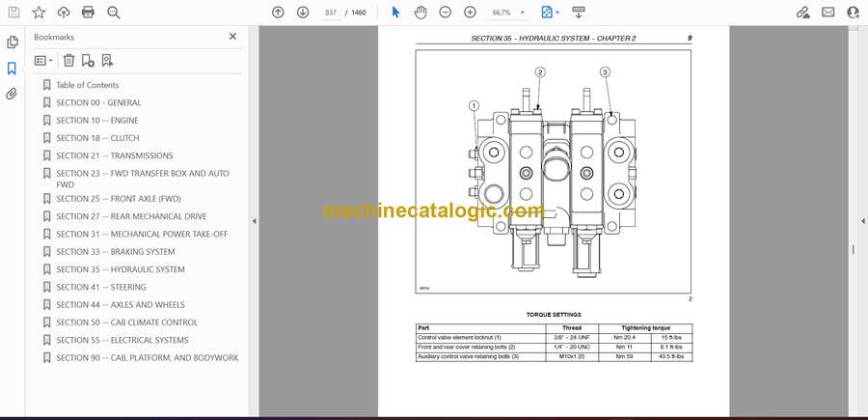Go to previous page with up arrow
This screenshot has width=868, height=420.
click(x=278, y=13)
